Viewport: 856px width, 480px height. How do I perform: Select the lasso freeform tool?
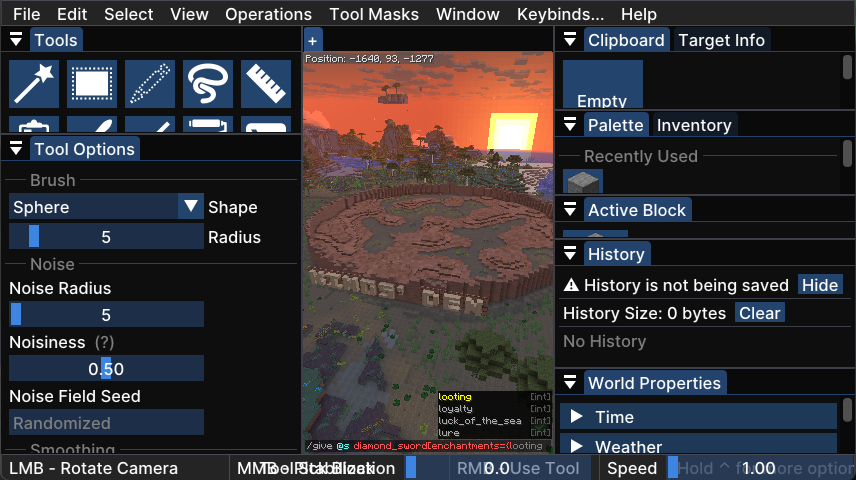click(x=207, y=84)
